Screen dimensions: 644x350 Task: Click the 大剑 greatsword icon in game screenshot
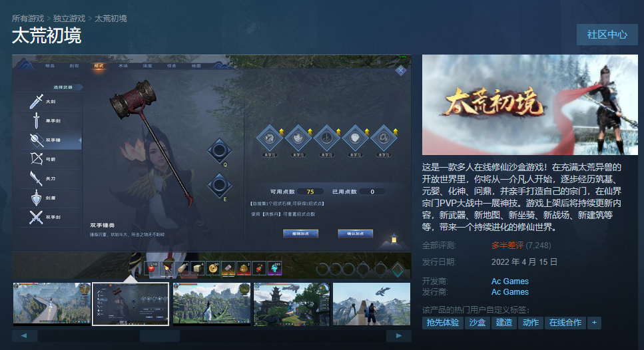[x=36, y=101]
